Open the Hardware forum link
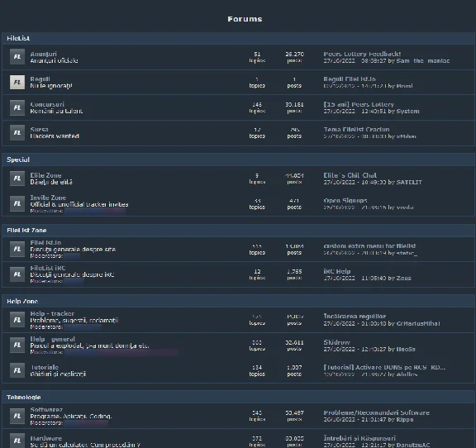 click(x=45, y=438)
